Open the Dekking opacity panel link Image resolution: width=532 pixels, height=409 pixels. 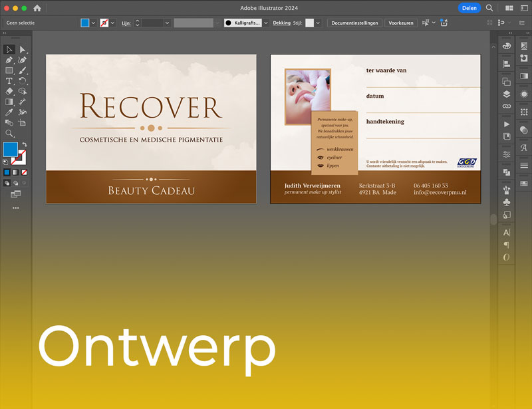pyautogui.click(x=281, y=23)
